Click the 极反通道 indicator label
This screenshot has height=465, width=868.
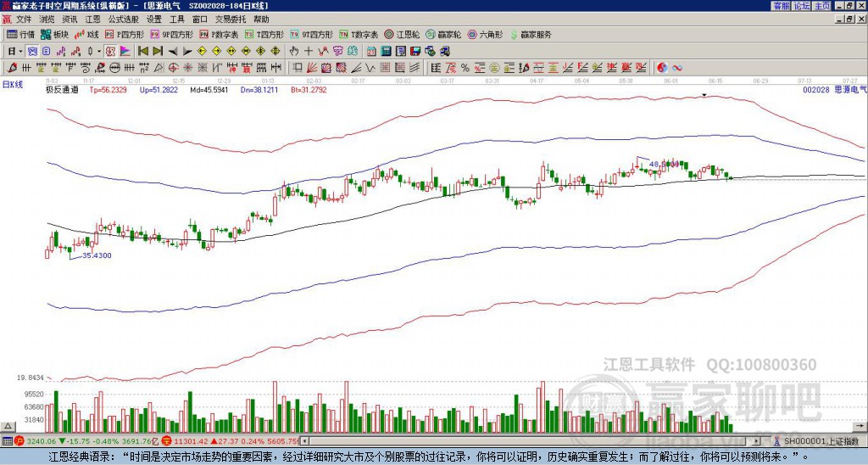click(x=62, y=89)
